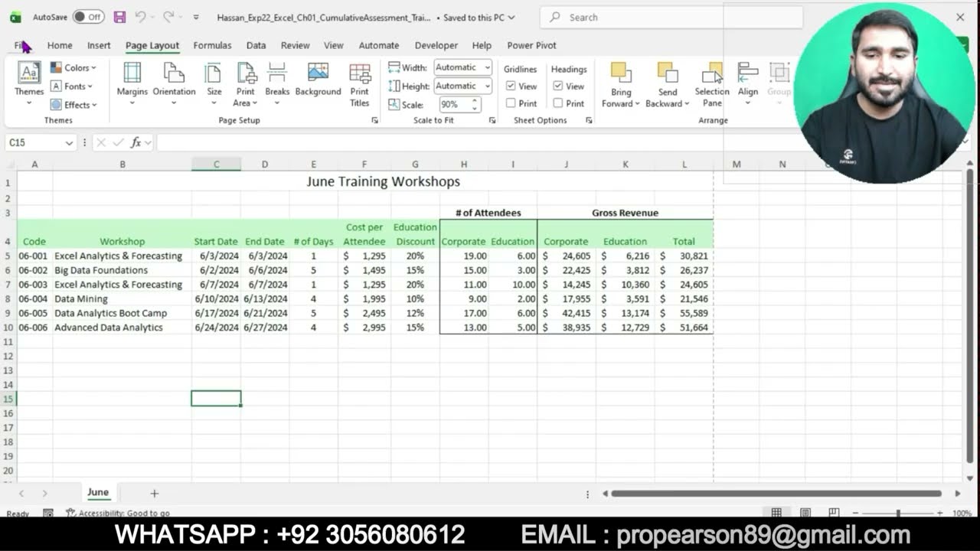This screenshot has height=551, width=980.
Task: Click the horizontal scrollbar
Action: click(776, 494)
